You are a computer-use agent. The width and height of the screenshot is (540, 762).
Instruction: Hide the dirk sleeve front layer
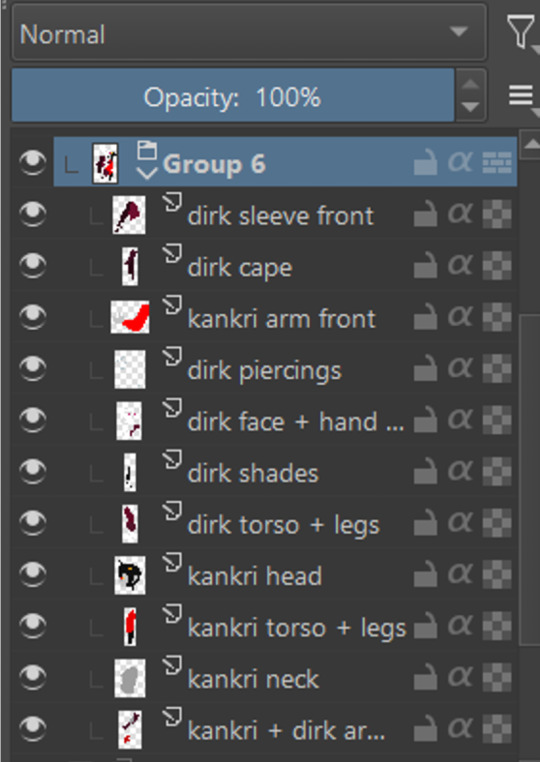pos(32,214)
